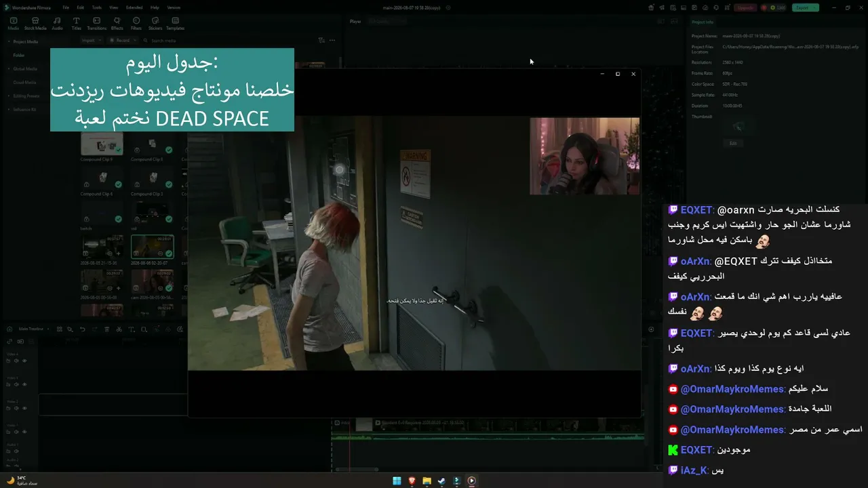Mute the Audio 1 track
Image resolution: width=868 pixels, height=488 pixels.
pyautogui.click(x=16, y=451)
